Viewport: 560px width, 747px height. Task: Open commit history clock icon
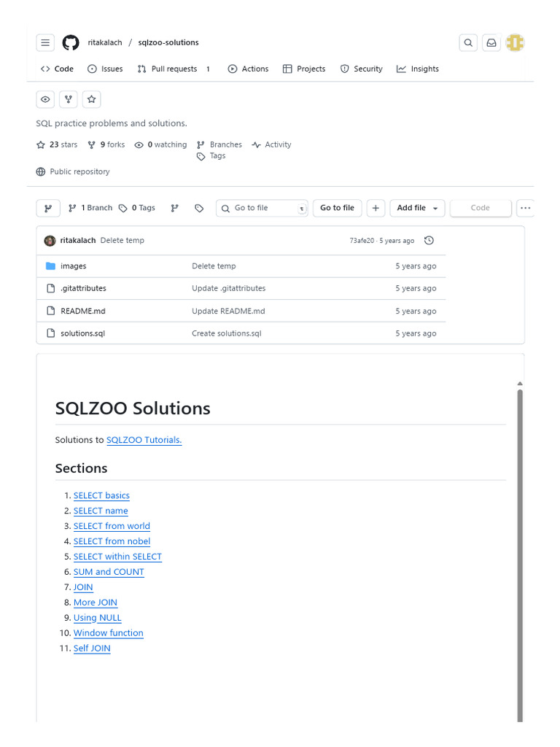point(429,241)
